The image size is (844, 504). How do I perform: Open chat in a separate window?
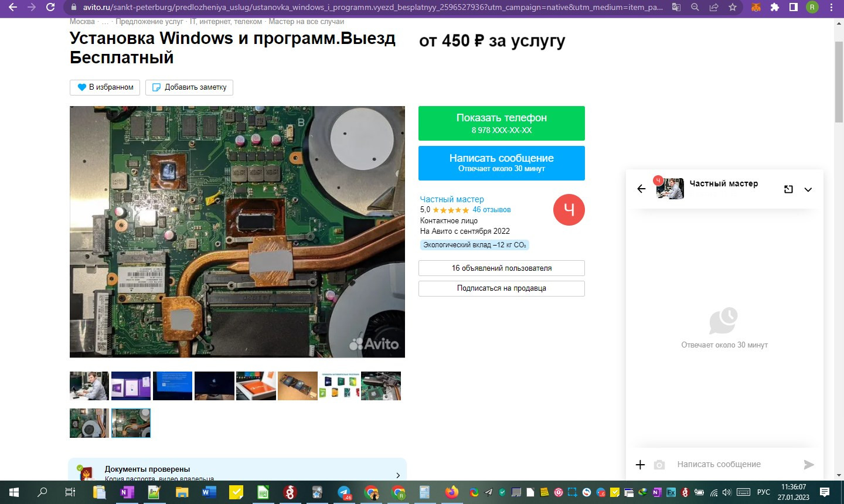tap(788, 189)
